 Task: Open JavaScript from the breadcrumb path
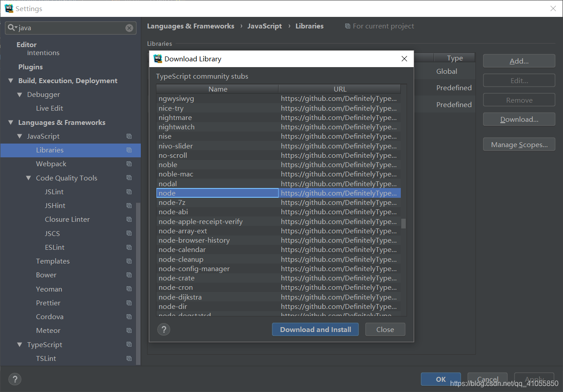tap(264, 26)
